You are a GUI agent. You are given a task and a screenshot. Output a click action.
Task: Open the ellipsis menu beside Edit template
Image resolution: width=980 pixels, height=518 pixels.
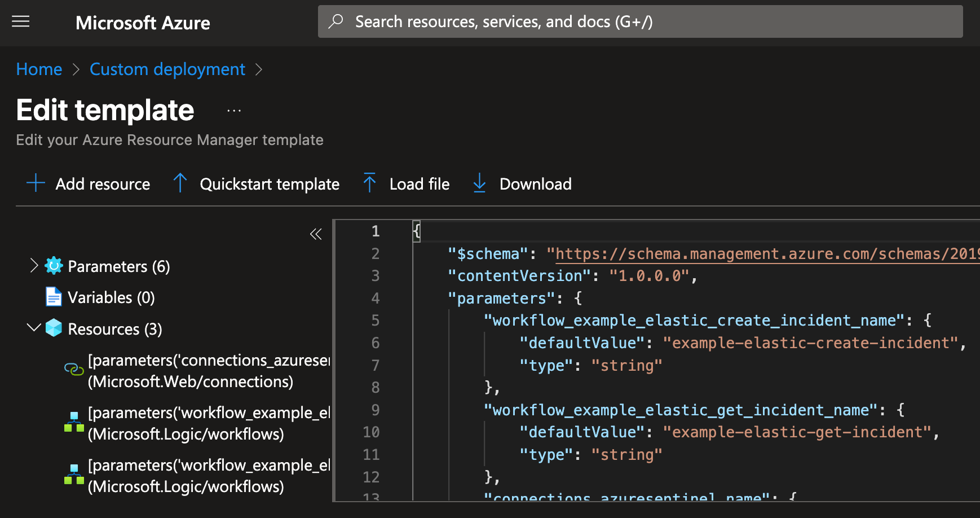[234, 111]
